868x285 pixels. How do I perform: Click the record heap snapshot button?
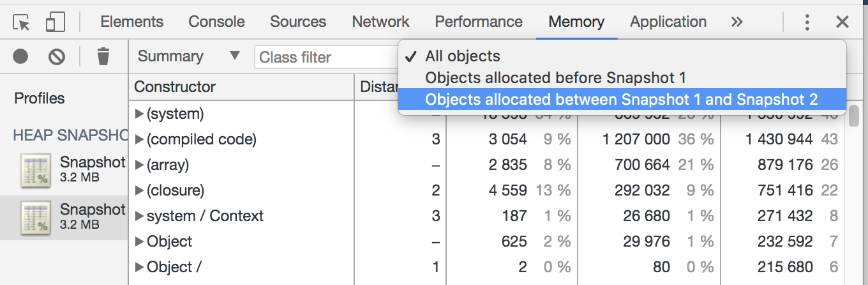(x=20, y=56)
